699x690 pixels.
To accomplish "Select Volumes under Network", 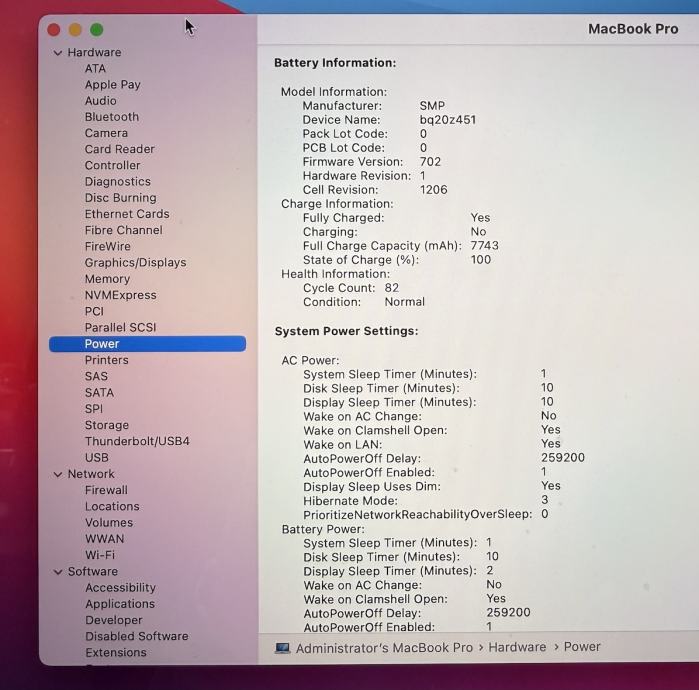I will (x=109, y=523).
